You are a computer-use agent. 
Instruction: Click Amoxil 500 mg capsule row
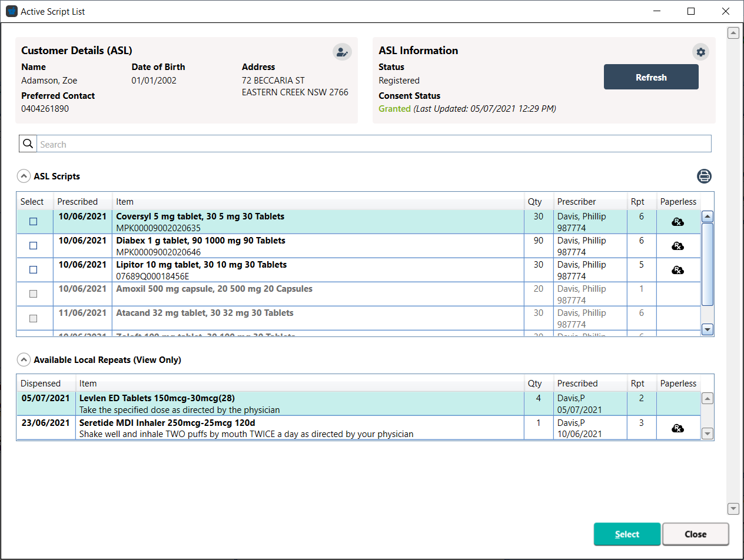[x=358, y=294]
